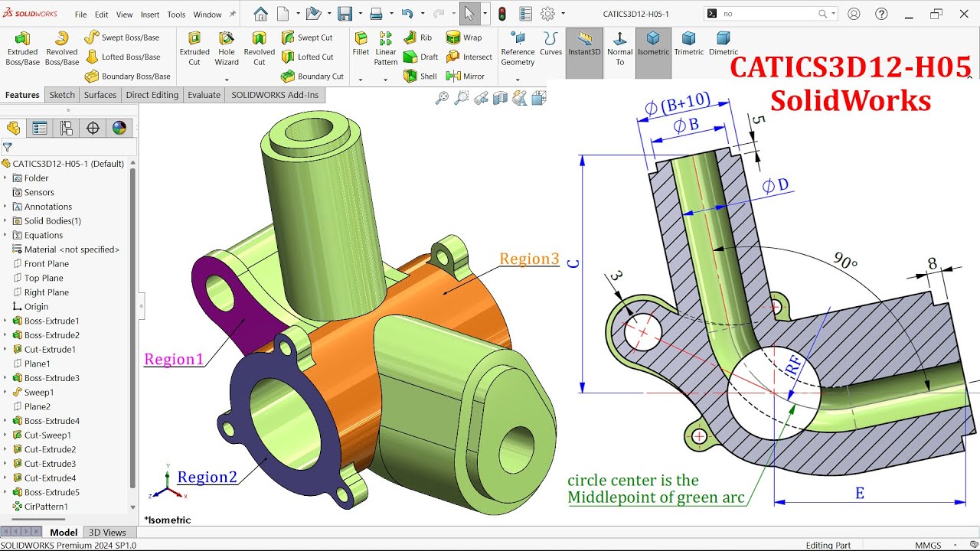Open the Insert menu
The height and width of the screenshot is (551, 980).
coord(150,15)
